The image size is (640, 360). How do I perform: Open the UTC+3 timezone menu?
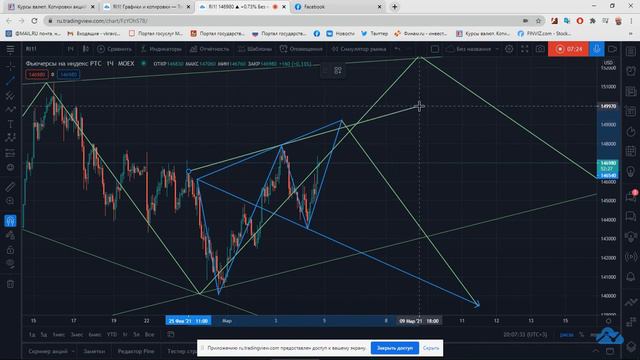[525, 335]
